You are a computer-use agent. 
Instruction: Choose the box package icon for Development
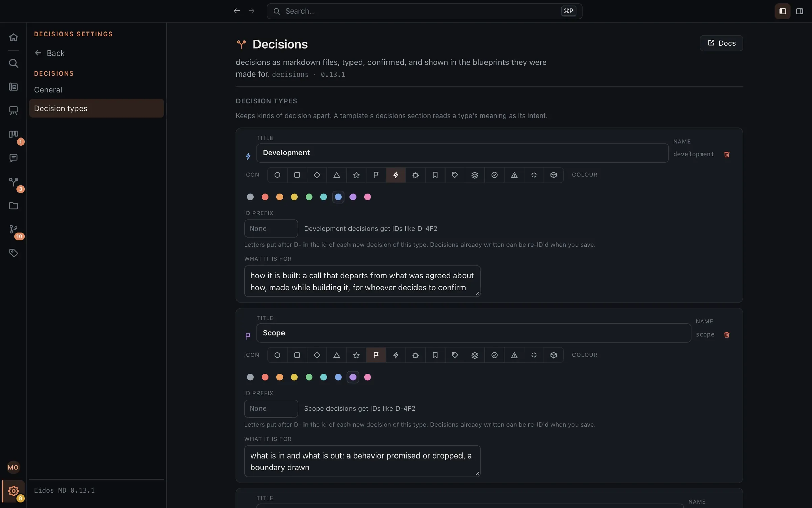[x=554, y=175]
